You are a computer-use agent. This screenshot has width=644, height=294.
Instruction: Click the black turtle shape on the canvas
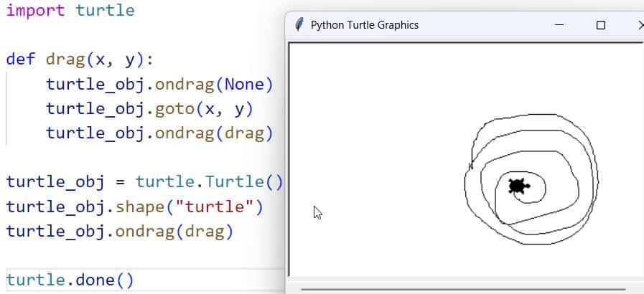[518, 187]
